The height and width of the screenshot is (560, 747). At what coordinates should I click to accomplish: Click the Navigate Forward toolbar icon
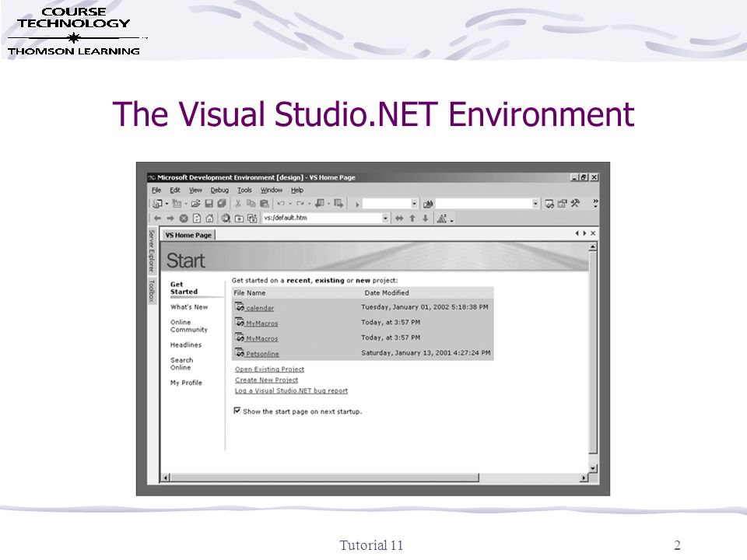[338, 204]
